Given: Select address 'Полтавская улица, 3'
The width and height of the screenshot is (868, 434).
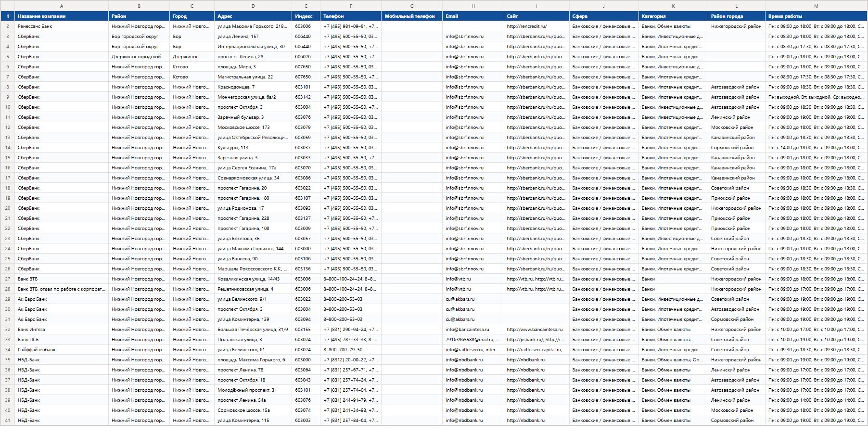Looking at the screenshot, I should click(x=253, y=340).
